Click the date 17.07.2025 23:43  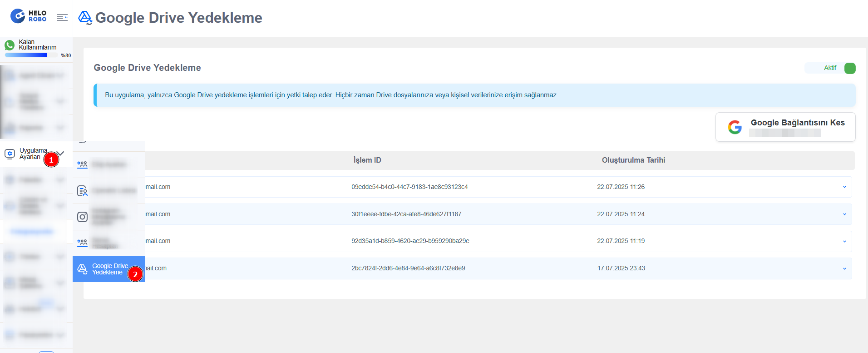(x=621, y=268)
